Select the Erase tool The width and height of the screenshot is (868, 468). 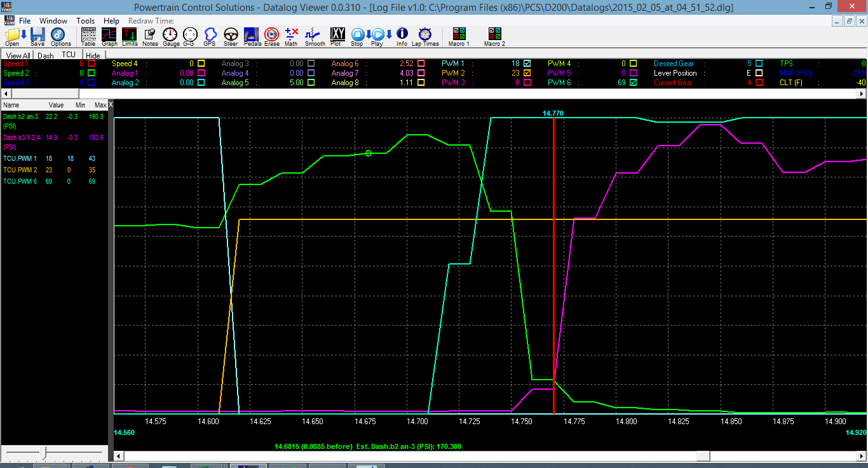pyautogui.click(x=271, y=36)
